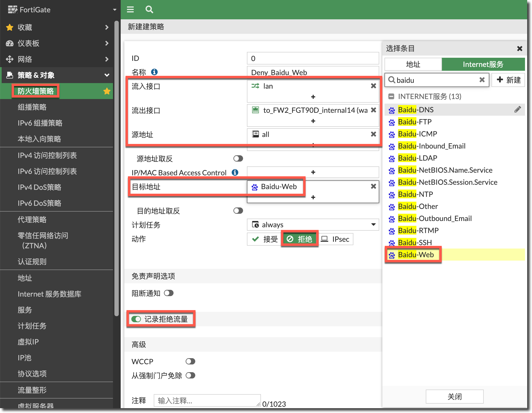Switch to the 地址 tab
The height and width of the screenshot is (413, 532).
(413, 64)
